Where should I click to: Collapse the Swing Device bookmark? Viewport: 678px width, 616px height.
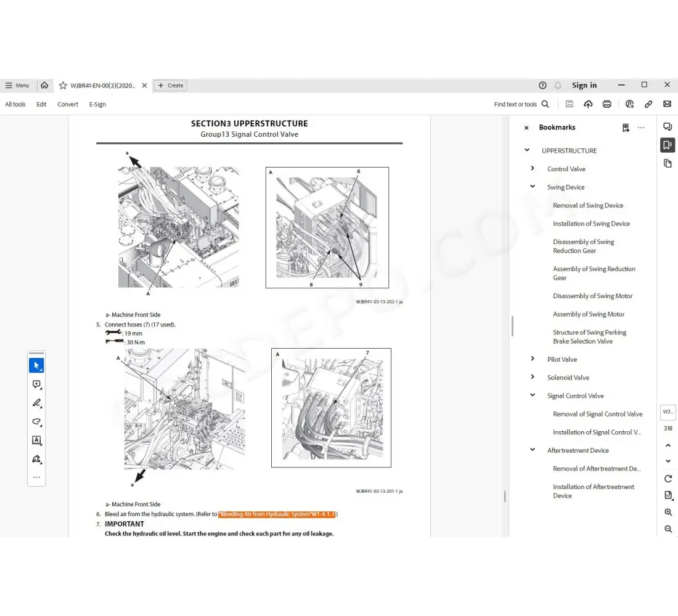(x=533, y=187)
